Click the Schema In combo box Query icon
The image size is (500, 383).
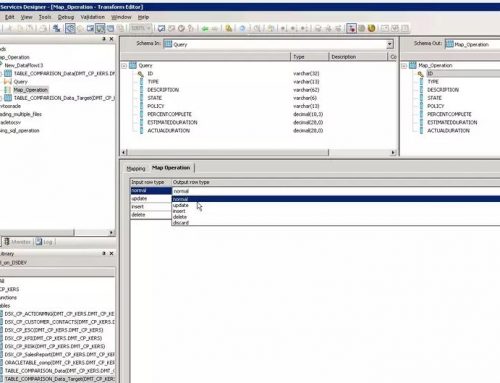pos(168,44)
